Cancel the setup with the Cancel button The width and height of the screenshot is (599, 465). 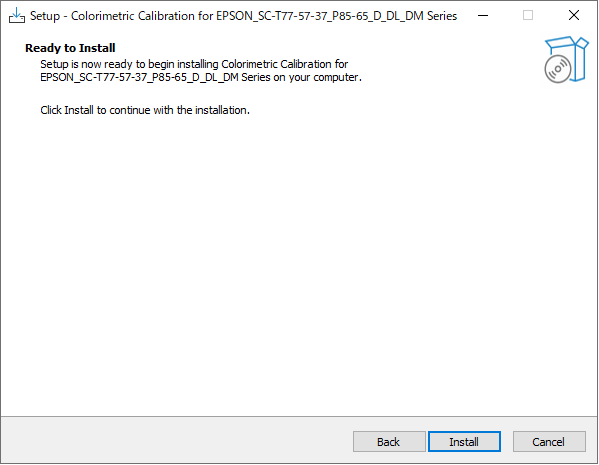point(549,442)
